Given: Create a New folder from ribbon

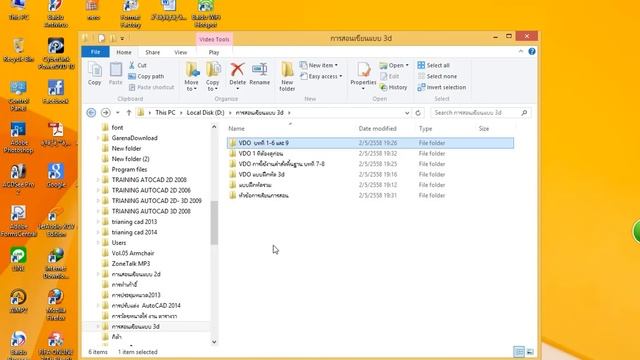Looking at the screenshot, I should (x=287, y=76).
